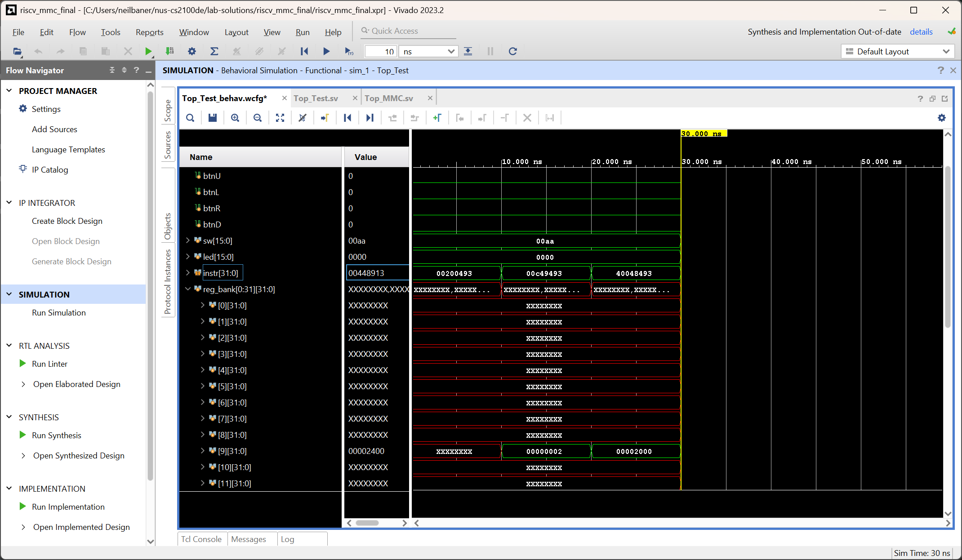Viewport: 962px width, 560px height.
Task: Click Run Synthesis in Flow Navigator
Action: coord(57,436)
